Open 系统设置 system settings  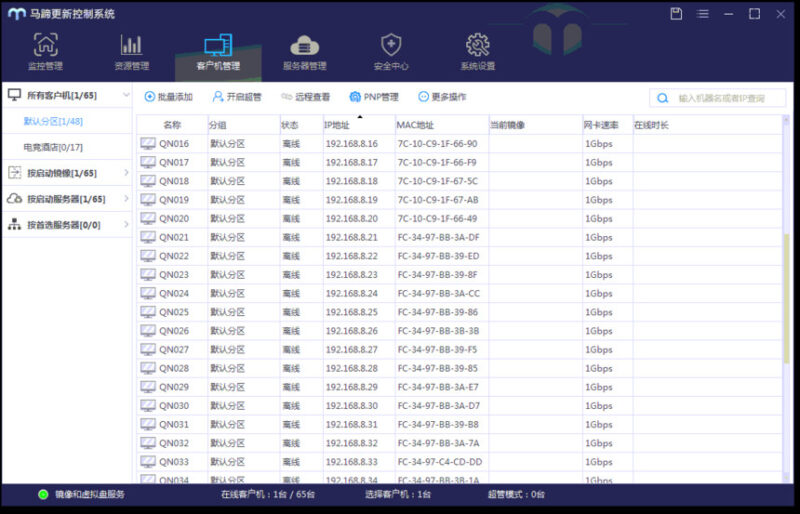point(477,52)
